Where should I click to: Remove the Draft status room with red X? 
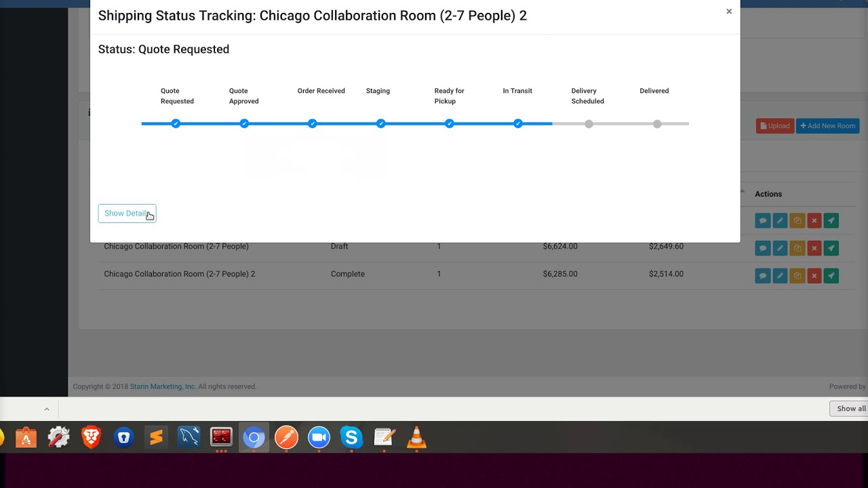pos(814,248)
